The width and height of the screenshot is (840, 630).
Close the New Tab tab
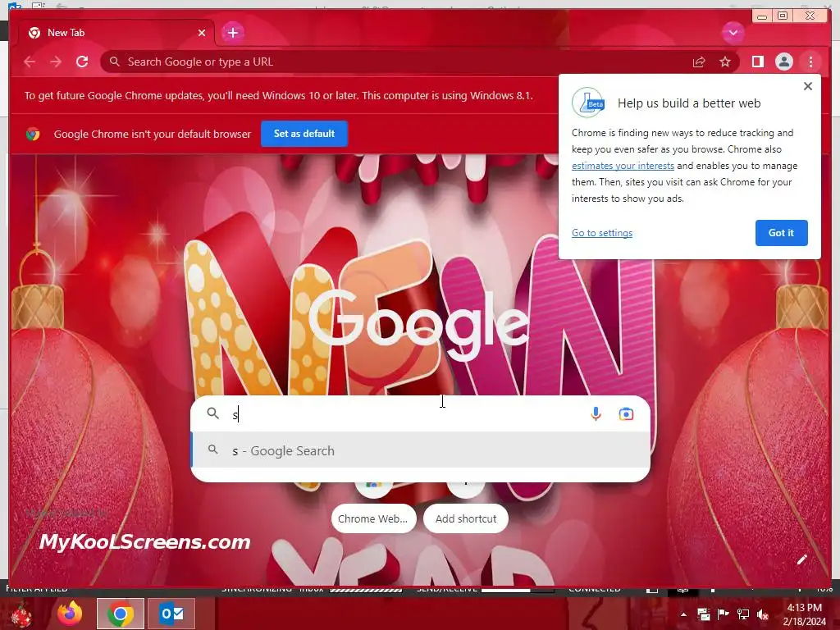[x=202, y=33]
